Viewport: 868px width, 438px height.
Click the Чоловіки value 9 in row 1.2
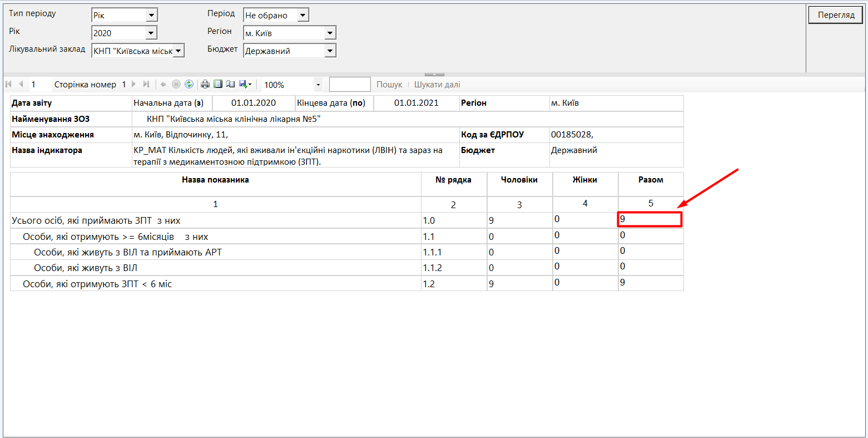[519, 284]
